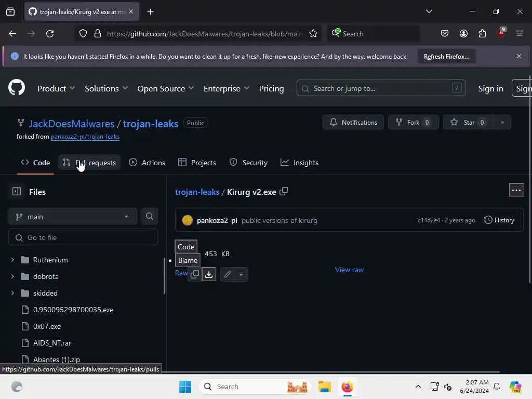The height and width of the screenshot is (399, 532).
Task: Click the Notifications button
Action: 353,123
